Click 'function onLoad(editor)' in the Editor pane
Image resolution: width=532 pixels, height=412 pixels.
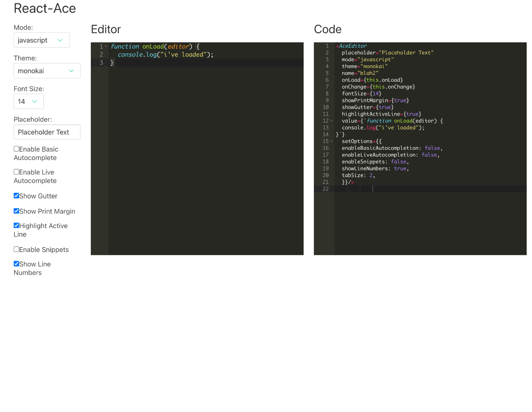pos(152,46)
